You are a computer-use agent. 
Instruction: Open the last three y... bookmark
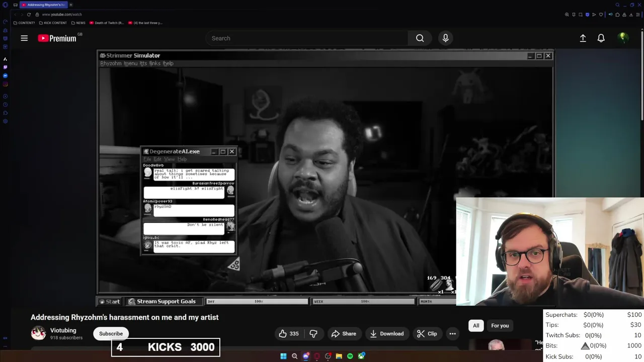[x=145, y=23]
